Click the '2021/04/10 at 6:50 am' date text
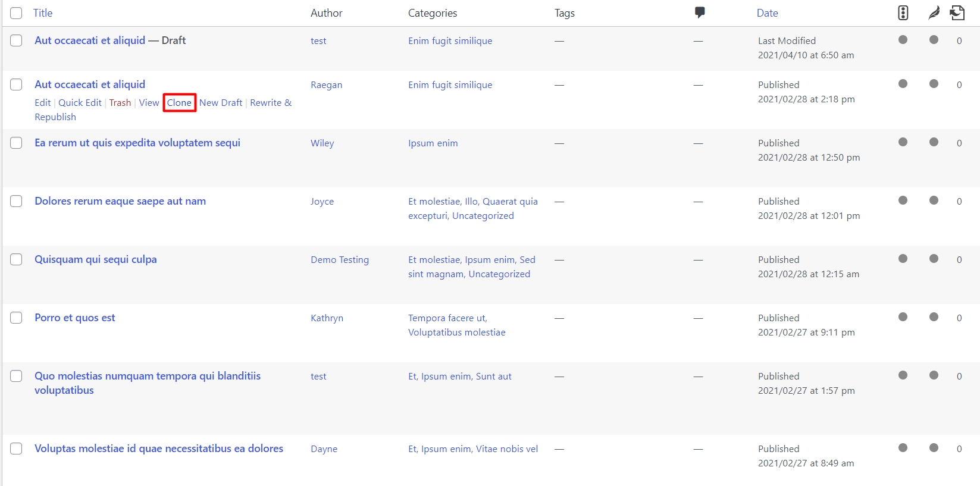 (806, 55)
